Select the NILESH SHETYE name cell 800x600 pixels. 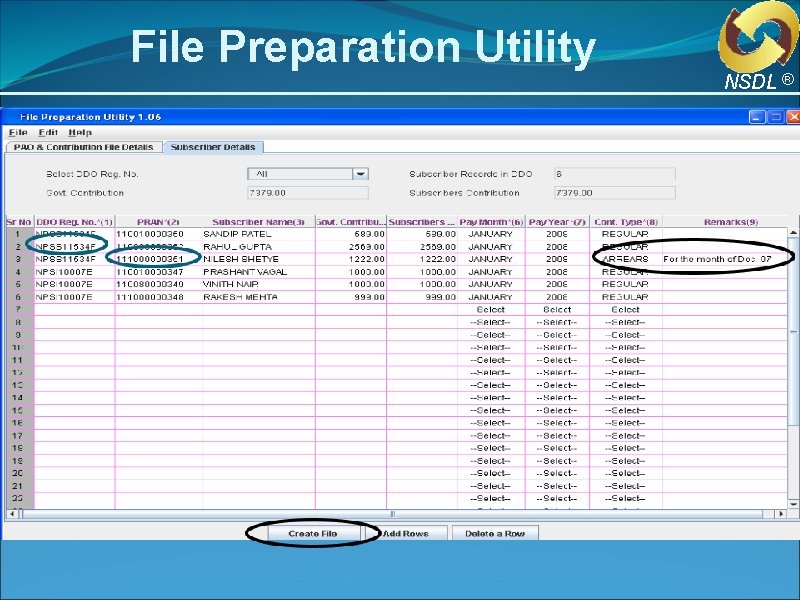[x=259, y=259]
